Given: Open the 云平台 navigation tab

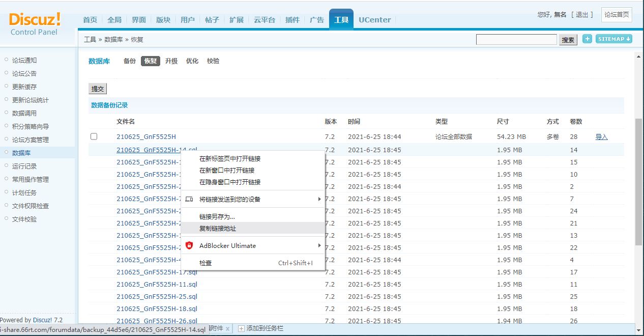Looking at the screenshot, I should click(265, 20).
